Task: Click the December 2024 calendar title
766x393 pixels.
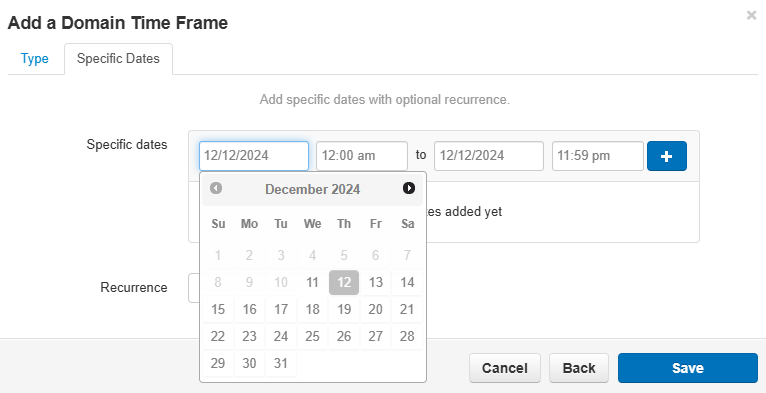Action: [x=313, y=189]
